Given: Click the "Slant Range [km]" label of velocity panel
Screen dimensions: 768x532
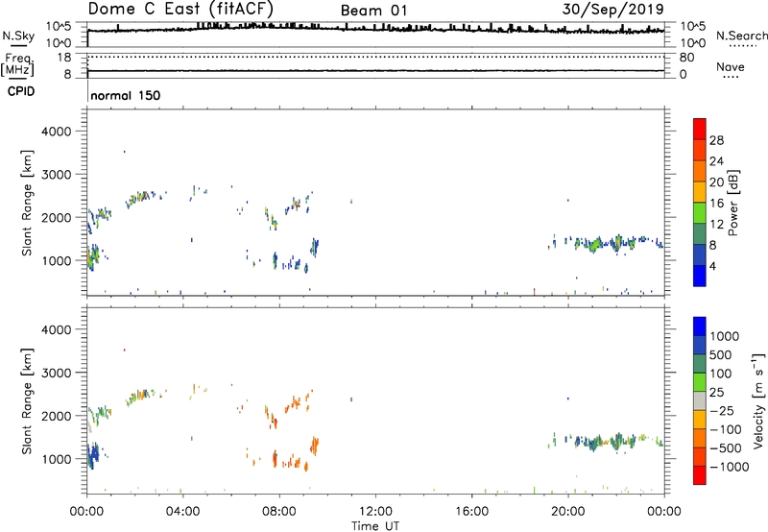Looking at the screenshot, I should coord(27,401).
